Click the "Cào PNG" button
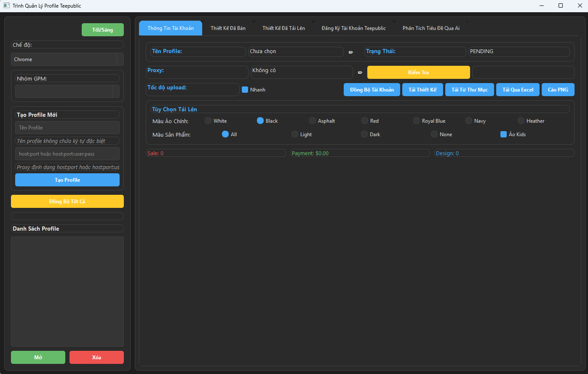 [x=558, y=89]
